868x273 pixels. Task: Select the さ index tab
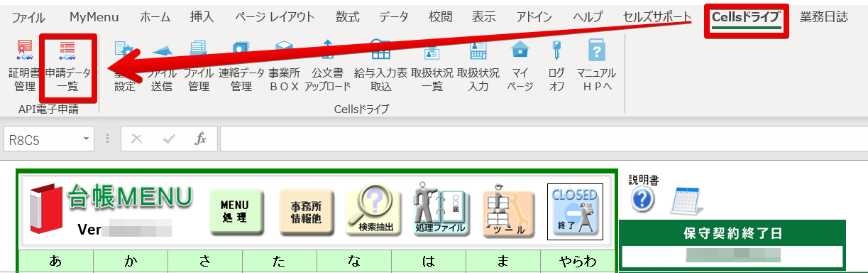point(205,261)
